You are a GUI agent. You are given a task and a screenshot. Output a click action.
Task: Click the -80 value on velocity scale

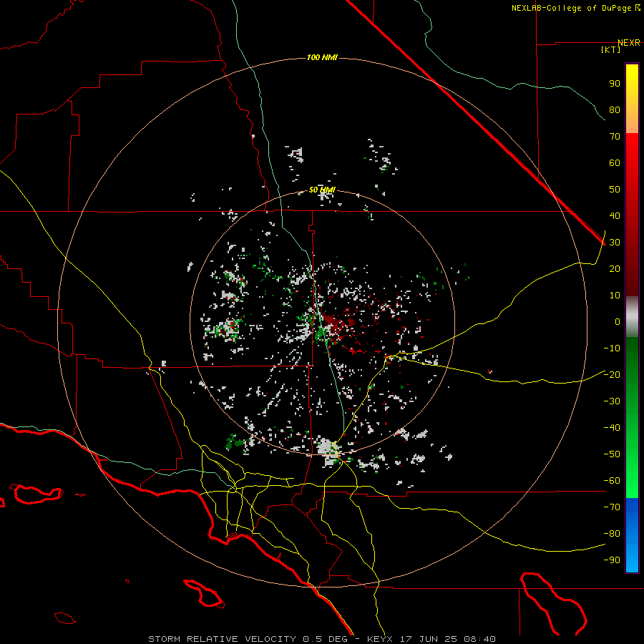[612, 534]
